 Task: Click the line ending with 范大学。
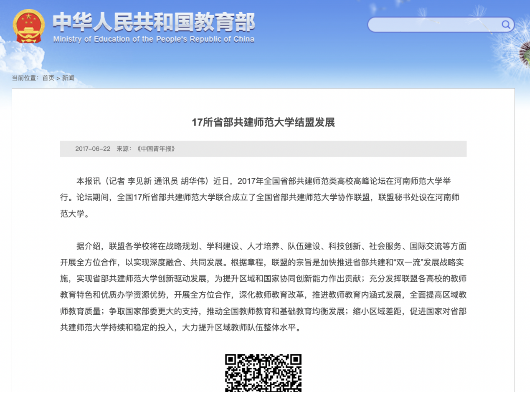pos(75,214)
